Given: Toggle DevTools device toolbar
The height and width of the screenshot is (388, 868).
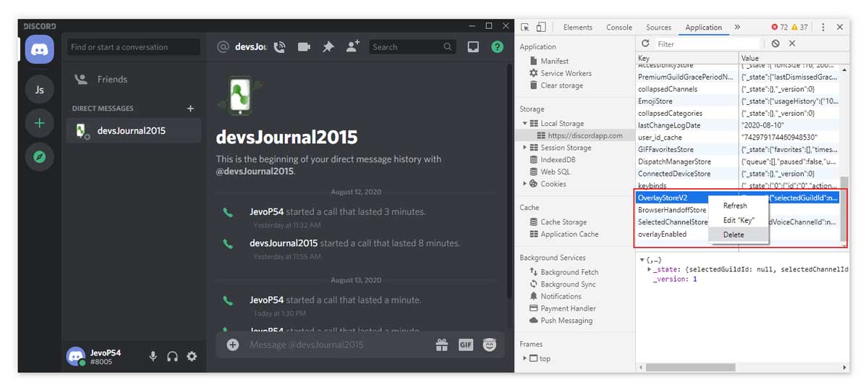Looking at the screenshot, I should tap(541, 28).
